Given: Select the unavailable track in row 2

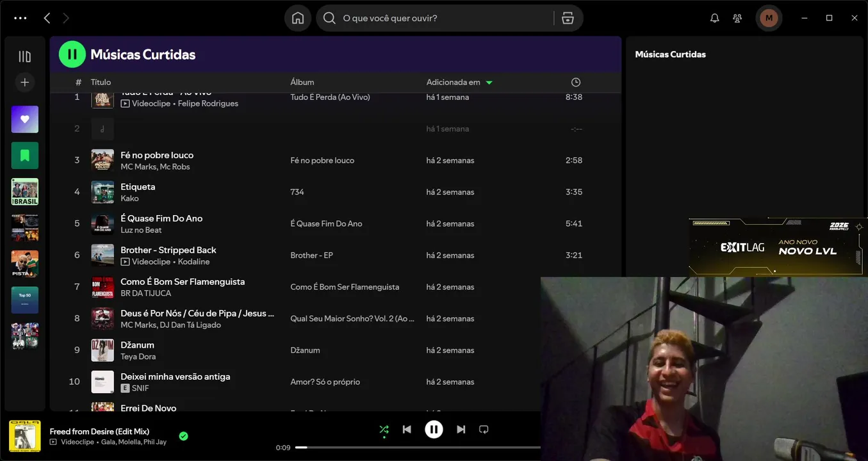Looking at the screenshot, I should click(336, 129).
